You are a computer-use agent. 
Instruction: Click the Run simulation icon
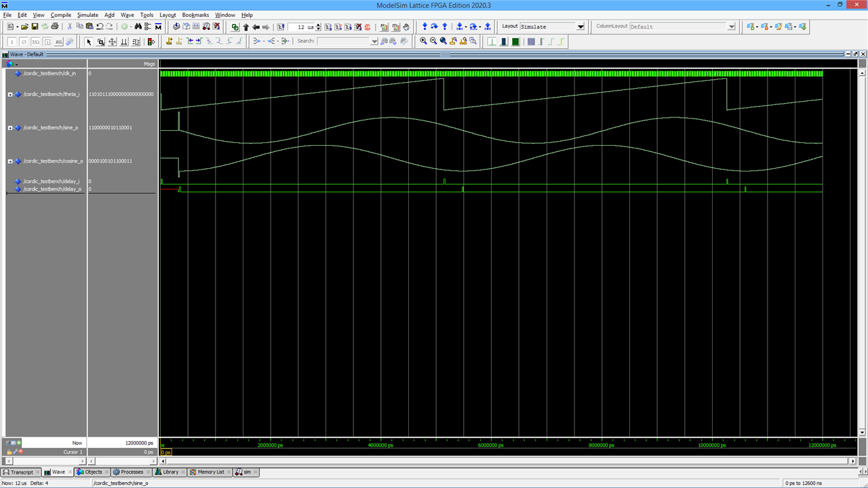click(x=328, y=26)
